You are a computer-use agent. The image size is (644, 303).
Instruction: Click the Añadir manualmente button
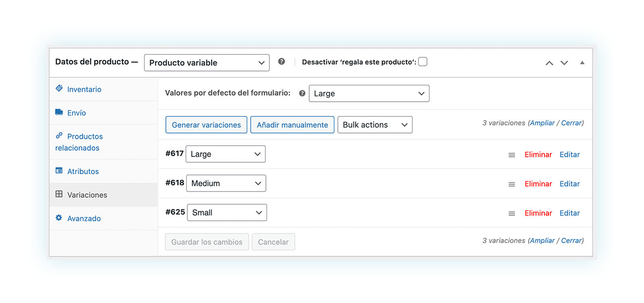click(x=292, y=125)
